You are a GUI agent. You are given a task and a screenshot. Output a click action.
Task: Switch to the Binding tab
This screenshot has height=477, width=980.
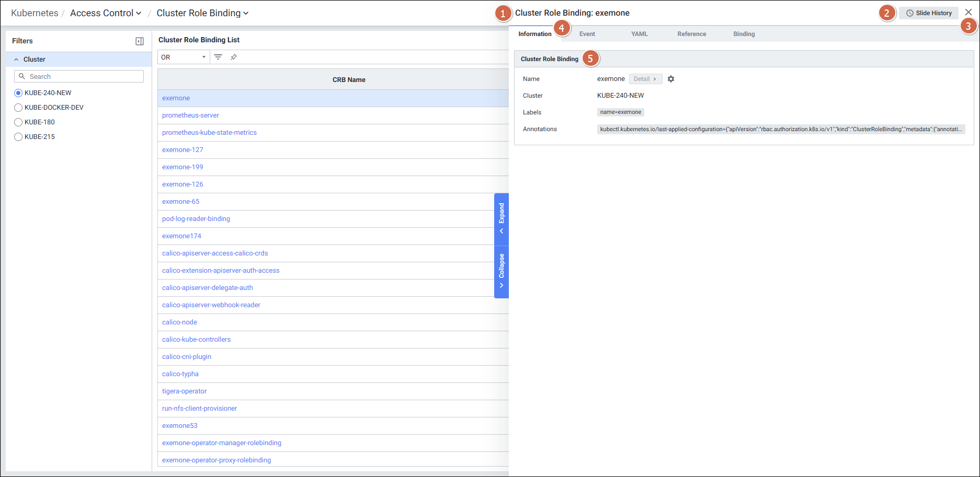click(x=744, y=34)
